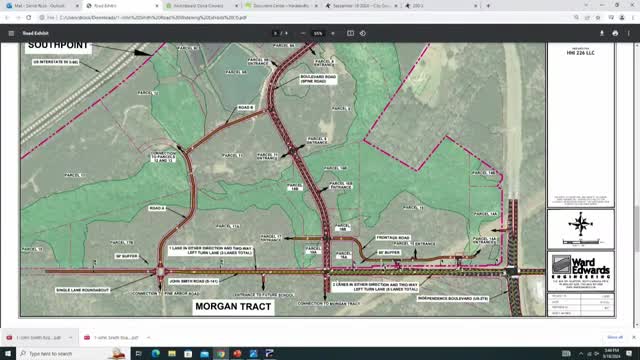Close the Road Exhibit tab
Viewport: 640px width, 360px height.
tap(157, 6)
